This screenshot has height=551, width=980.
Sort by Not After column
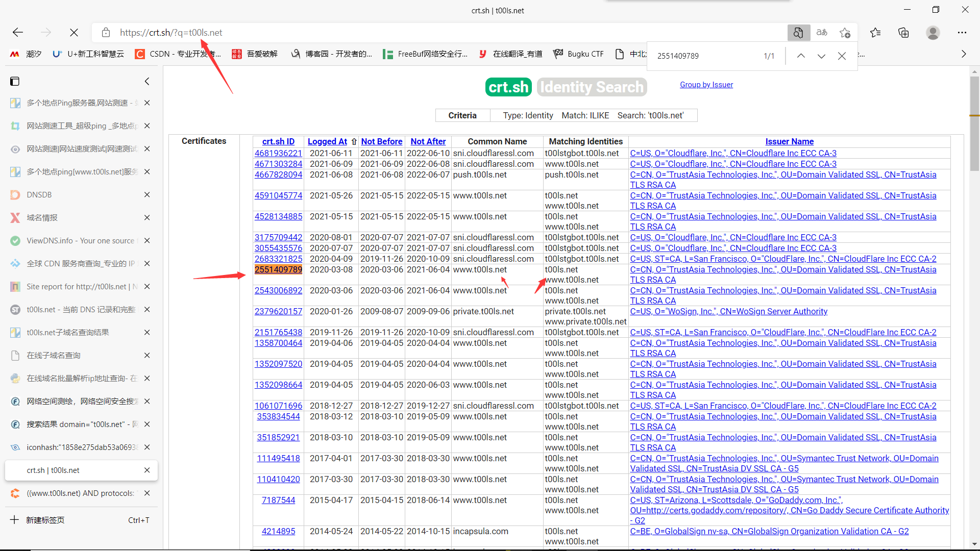click(x=428, y=141)
